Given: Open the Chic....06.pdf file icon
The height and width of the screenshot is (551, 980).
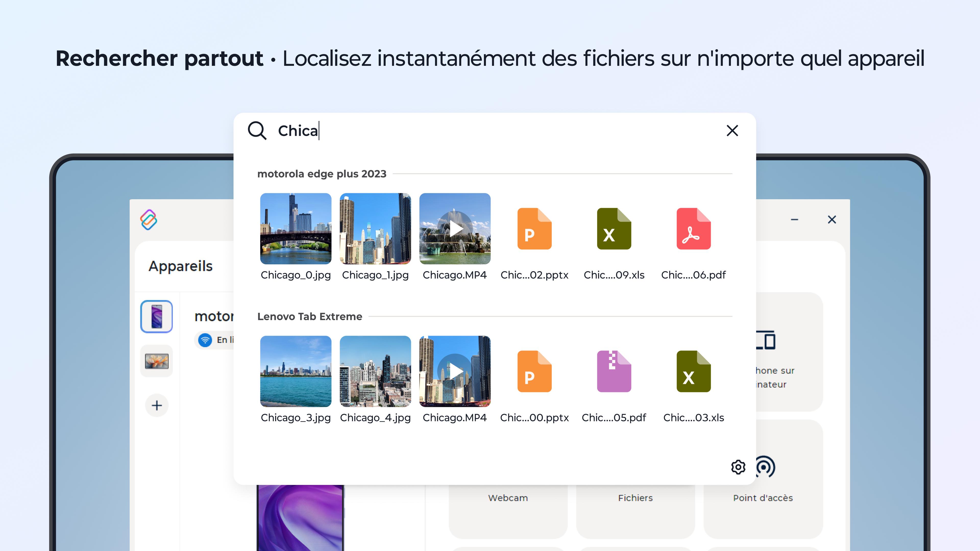Looking at the screenshot, I should click(x=693, y=229).
